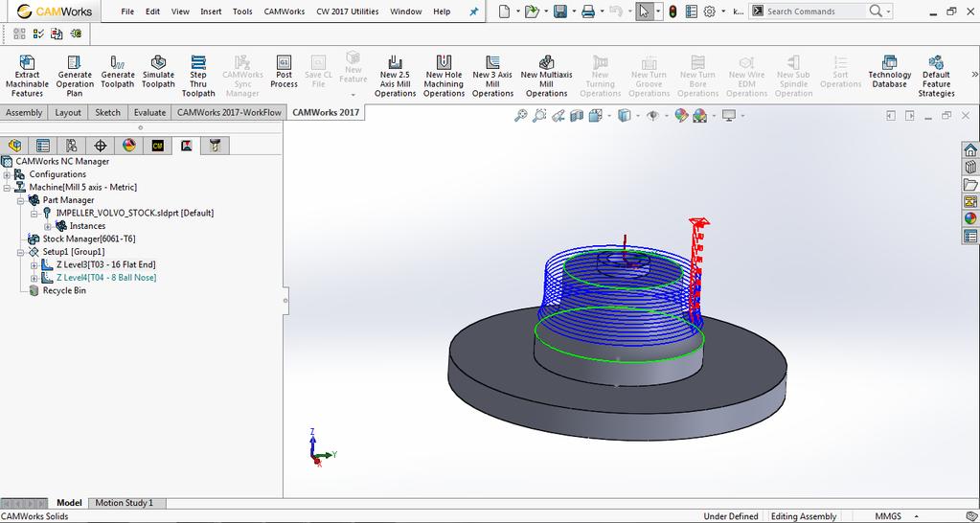Switch to the CAMWorks 2017-WorkFlow tab
980x523 pixels.
[229, 112]
